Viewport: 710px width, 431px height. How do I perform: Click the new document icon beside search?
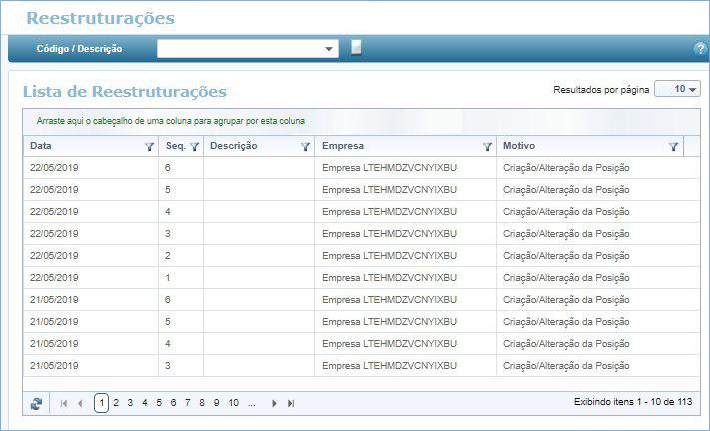(x=356, y=47)
